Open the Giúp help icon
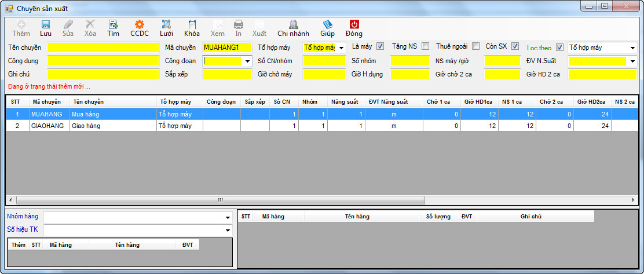Image resolution: width=644 pixels, height=274 pixels. click(x=327, y=24)
